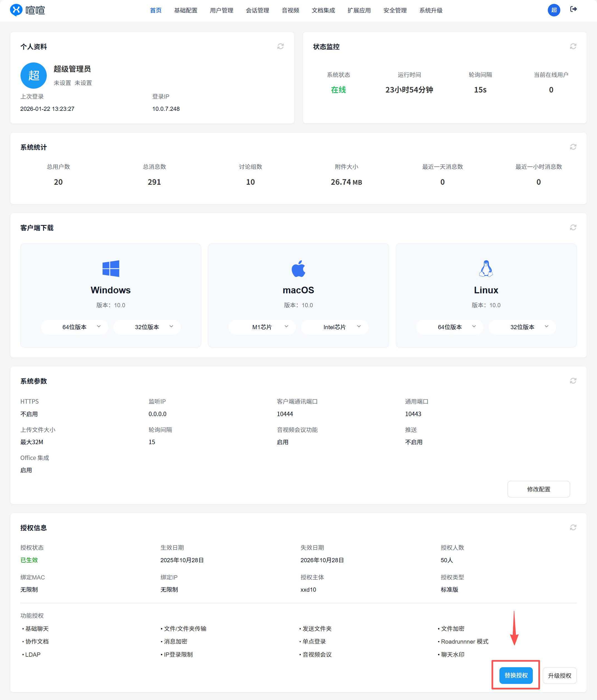This screenshot has height=700, width=597.
Task: Expand the Linux 32位版本 dropdown
Action: pos(522,327)
